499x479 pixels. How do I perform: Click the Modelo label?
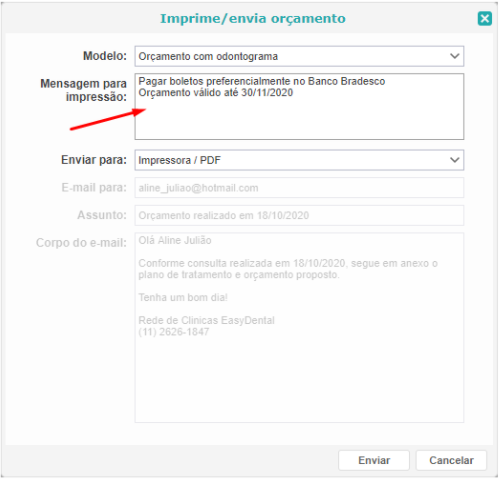pos(105,56)
